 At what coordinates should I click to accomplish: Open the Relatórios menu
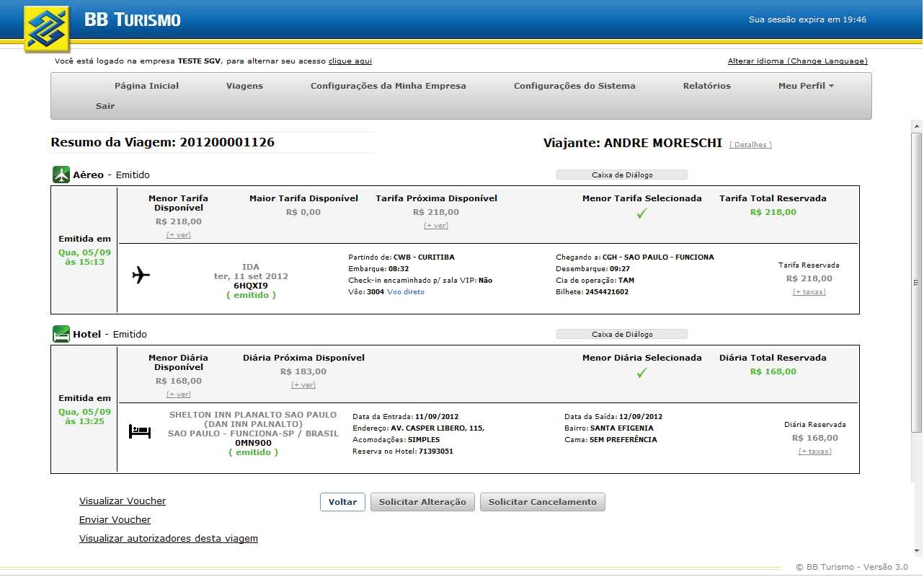pyautogui.click(x=706, y=86)
